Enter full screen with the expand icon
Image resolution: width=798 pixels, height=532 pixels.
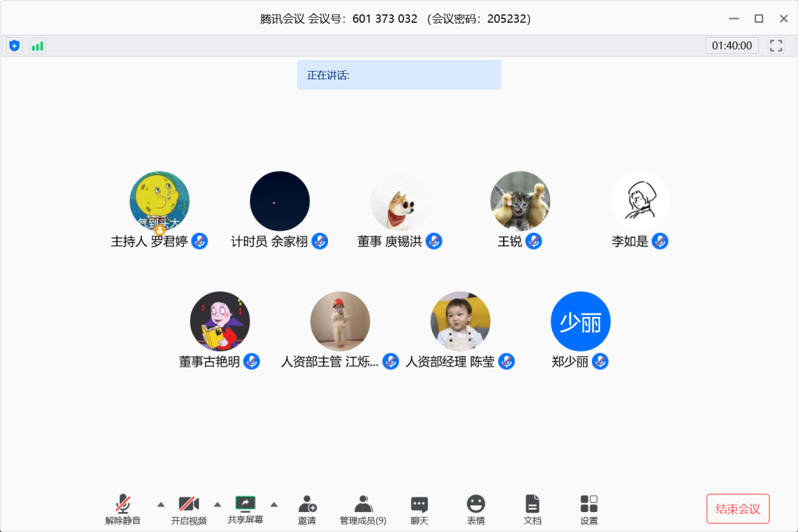[776, 46]
